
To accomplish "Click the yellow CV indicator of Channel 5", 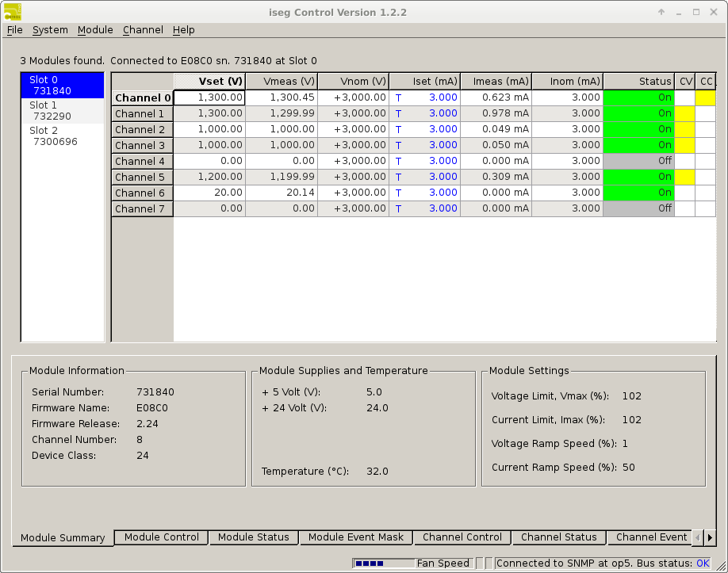I will [x=685, y=177].
